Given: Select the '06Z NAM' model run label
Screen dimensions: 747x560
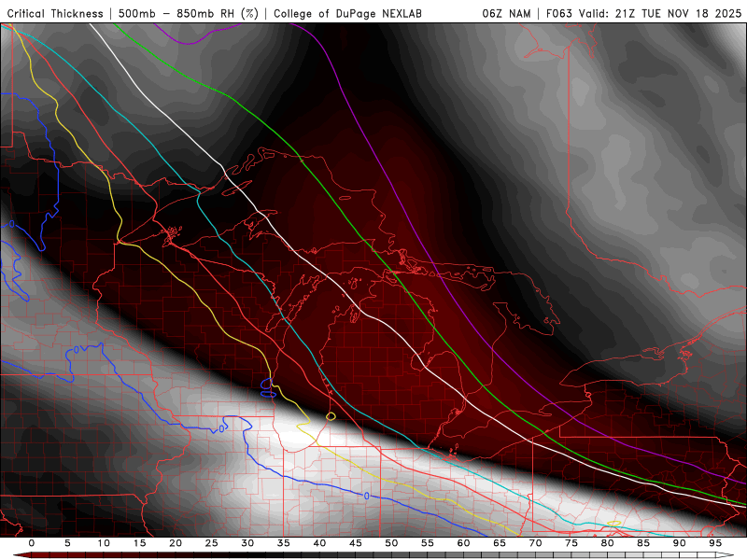Looking at the screenshot, I should 506,14.
